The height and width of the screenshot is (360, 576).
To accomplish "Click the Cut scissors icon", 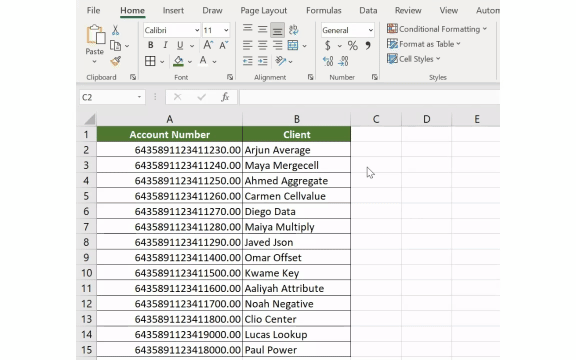I will pos(115,30).
